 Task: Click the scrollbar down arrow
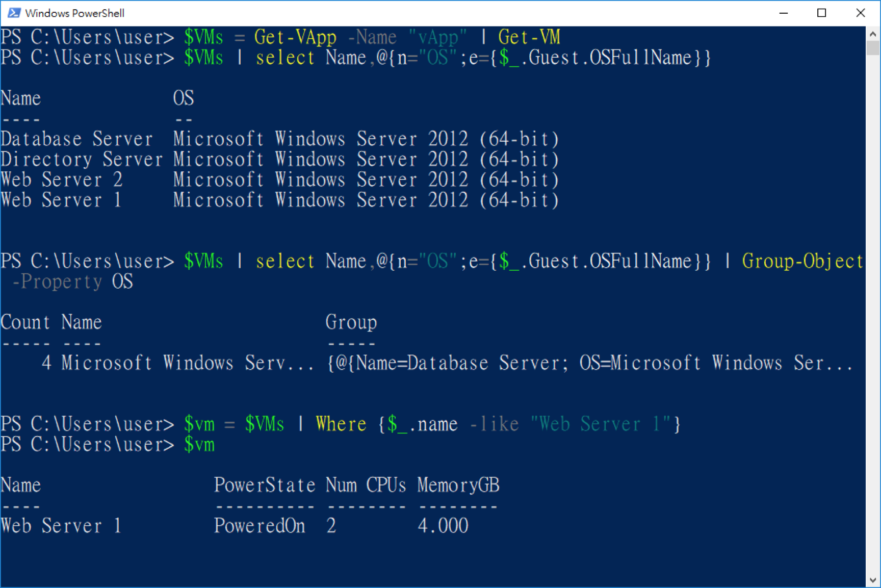point(873,580)
